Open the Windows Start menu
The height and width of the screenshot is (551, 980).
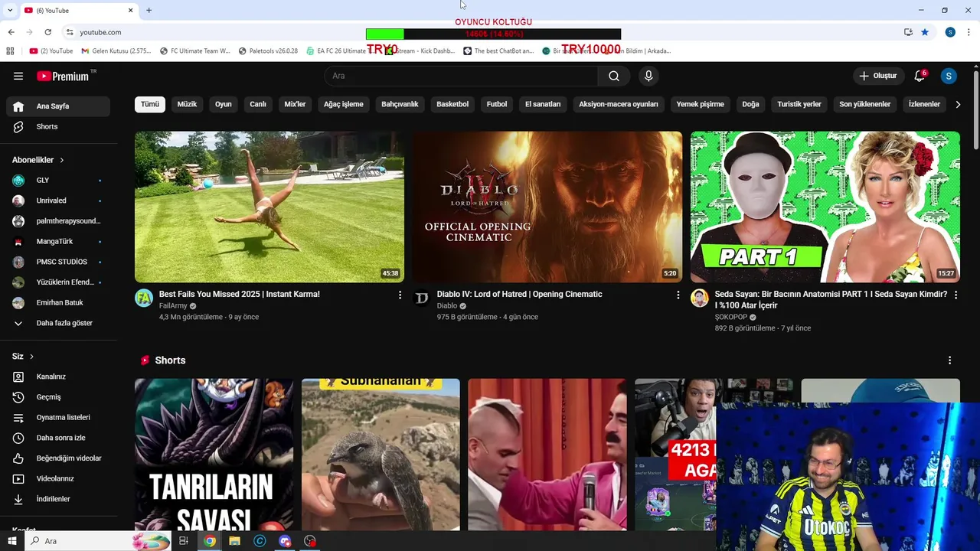[x=12, y=541]
